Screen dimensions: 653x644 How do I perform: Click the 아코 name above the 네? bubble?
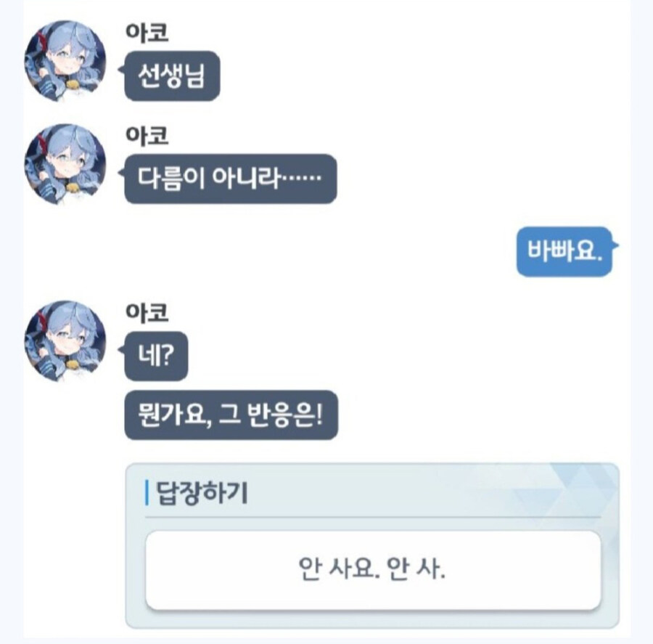pos(147,313)
